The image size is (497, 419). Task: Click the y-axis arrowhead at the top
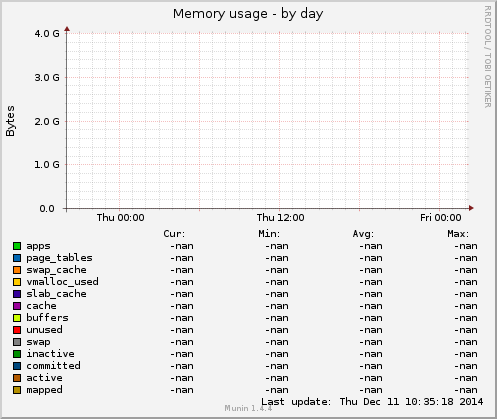point(67,29)
